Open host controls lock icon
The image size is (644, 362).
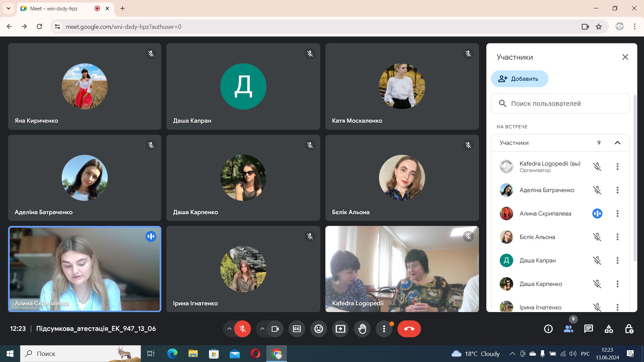click(x=629, y=329)
